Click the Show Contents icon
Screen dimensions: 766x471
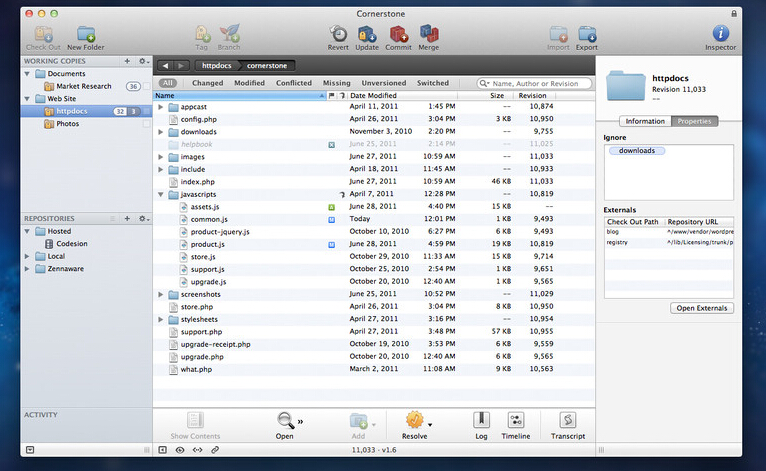[195, 420]
